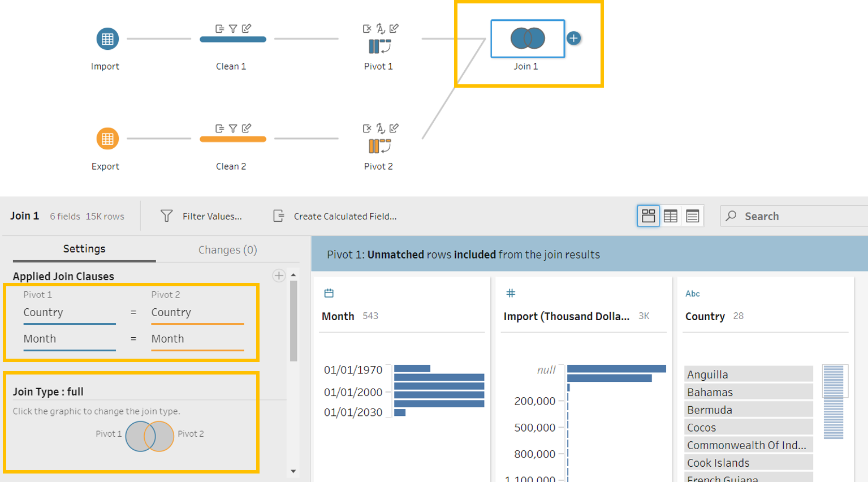Click Create Calculated Field button
The width and height of the screenshot is (868, 482).
335,216
